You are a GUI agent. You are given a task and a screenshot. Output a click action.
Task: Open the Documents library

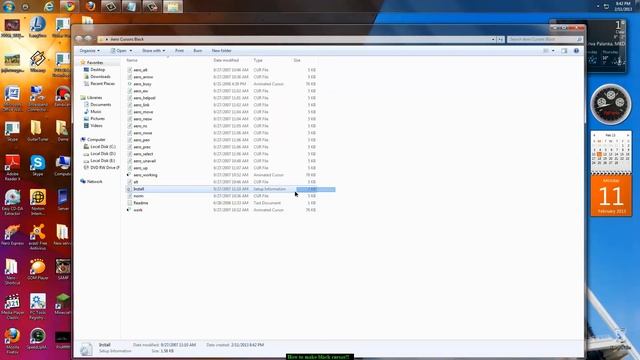(x=100, y=104)
